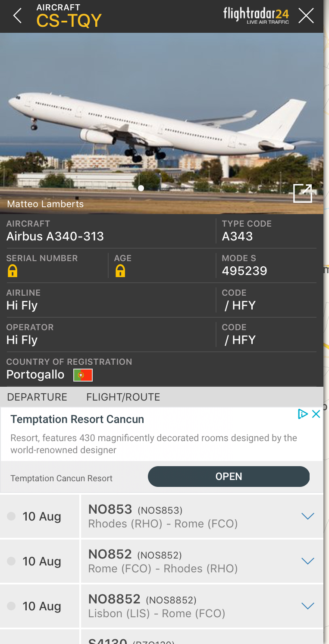This screenshot has height=644, width=329.
Task: Expand the NO853 Rhodes to Rome flight
Action: pos(307,516)
